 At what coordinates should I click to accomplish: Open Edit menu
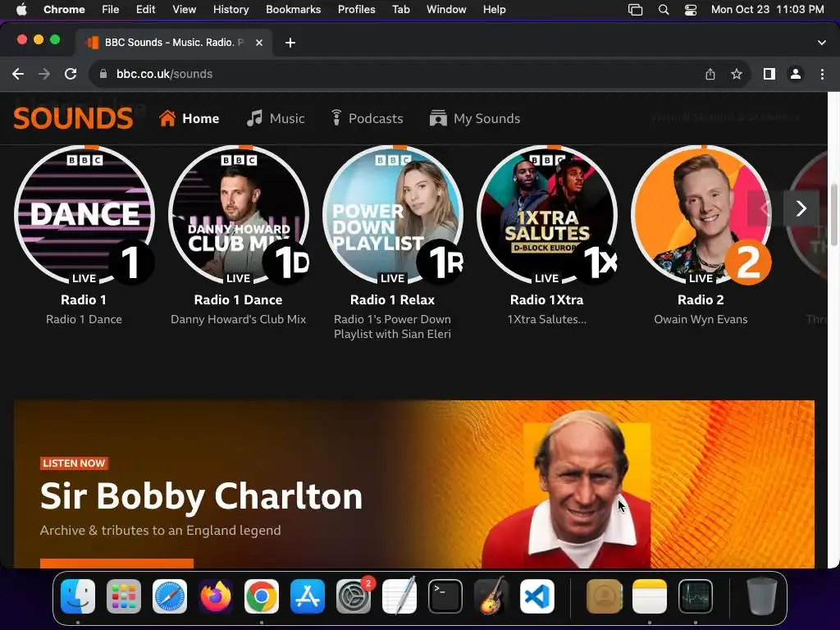pyautogui.click(x=146, y=9)
